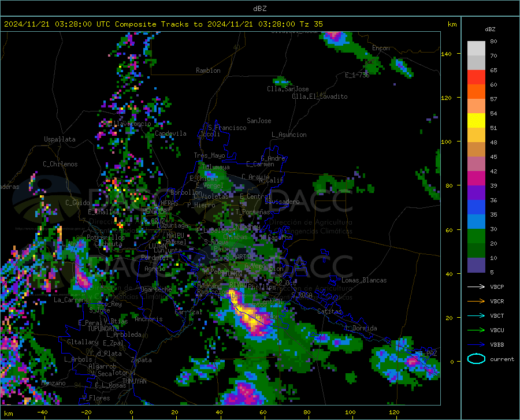520x420 pixels.
Task: Select the dark slate 5–10 dBZ color band
Action: click(x=476, y=265)
